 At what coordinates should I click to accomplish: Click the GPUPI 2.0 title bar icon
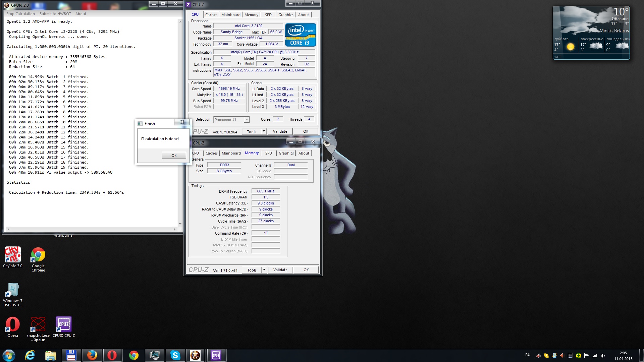point(7,5)
